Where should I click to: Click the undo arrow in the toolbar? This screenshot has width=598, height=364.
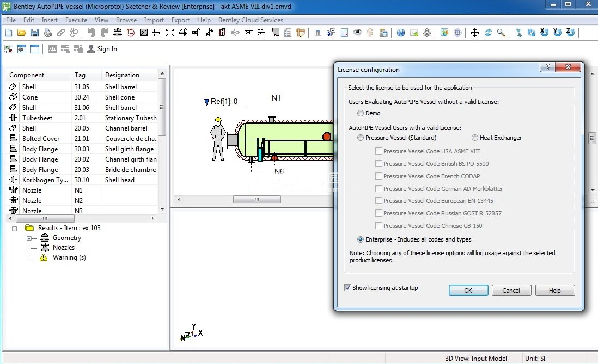point(91,33)
